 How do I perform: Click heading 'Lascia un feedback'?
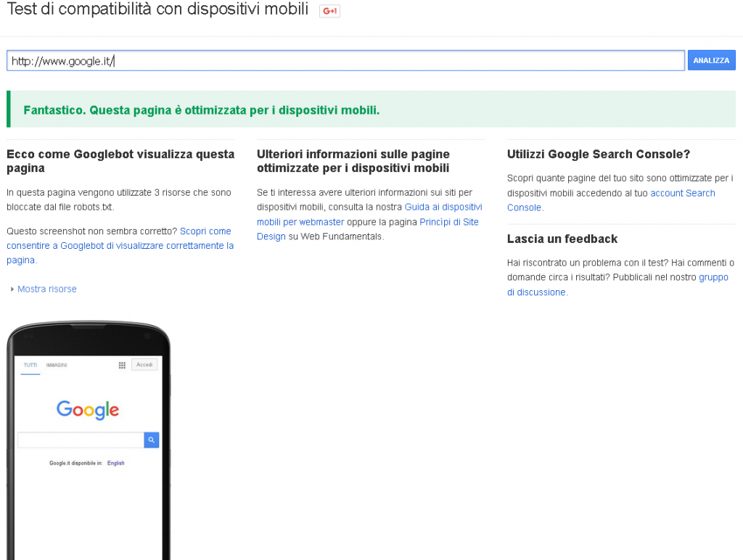click(562, 239)
